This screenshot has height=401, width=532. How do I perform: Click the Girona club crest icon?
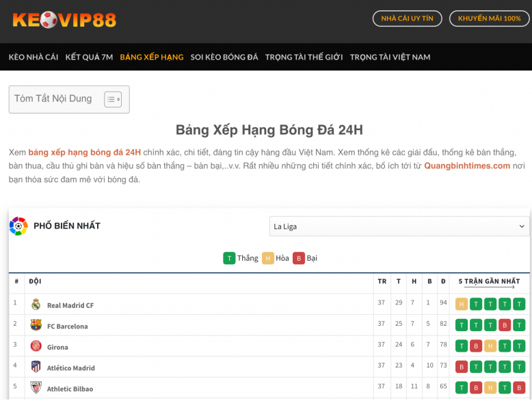[36, 346]
